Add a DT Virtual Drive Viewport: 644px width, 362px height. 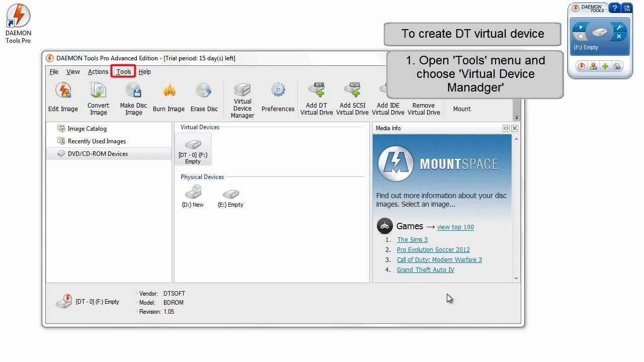point(316,99)
